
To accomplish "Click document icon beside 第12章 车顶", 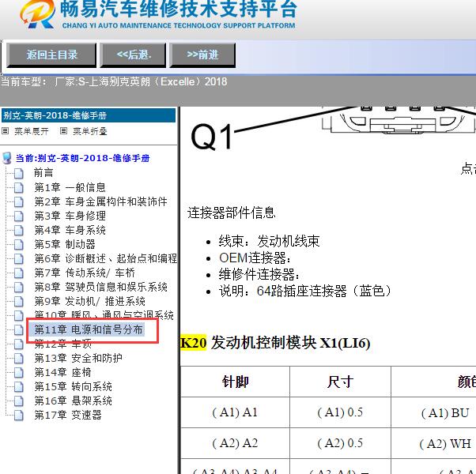I will click(19, 344).
